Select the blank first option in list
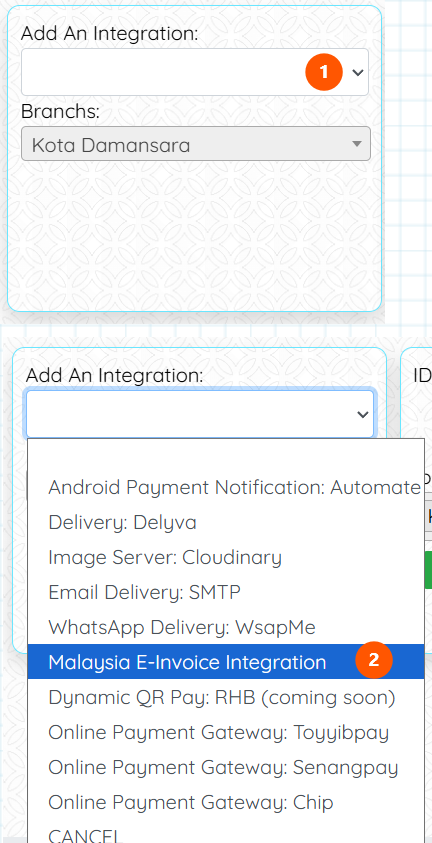 [x=226, y=455]
